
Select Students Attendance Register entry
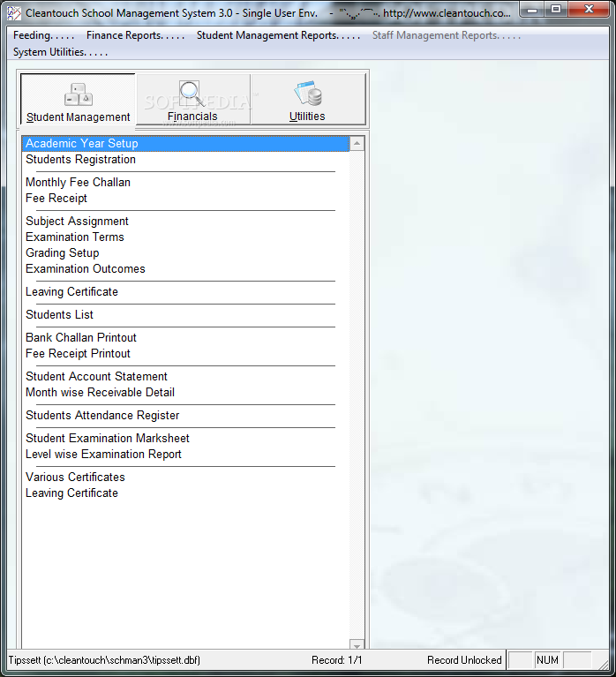(x=102, y=416)
